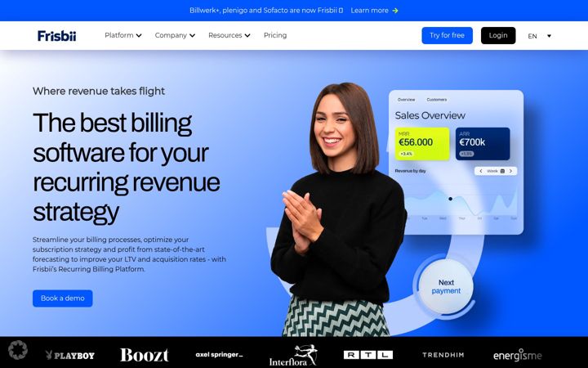Click the green arrow in the banner
Viewport: 588px width, 368px height.
click(x=395, y=11)
